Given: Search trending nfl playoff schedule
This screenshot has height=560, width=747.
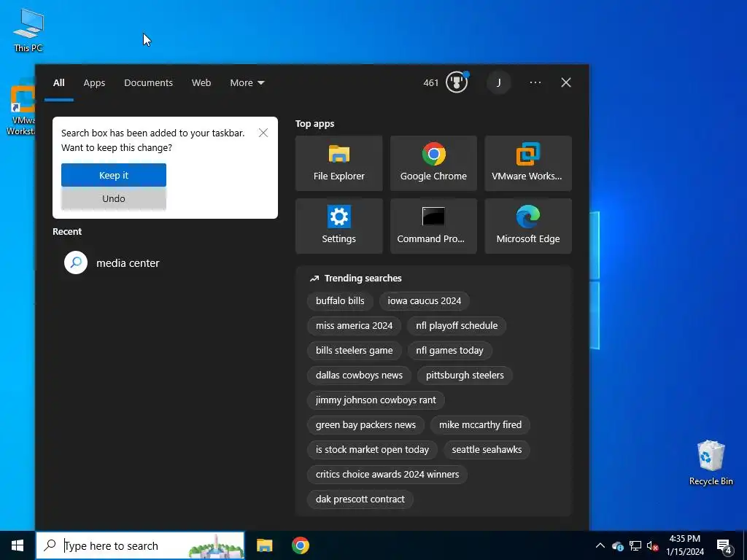Looking at the screenshot, I should pos(457,326).
